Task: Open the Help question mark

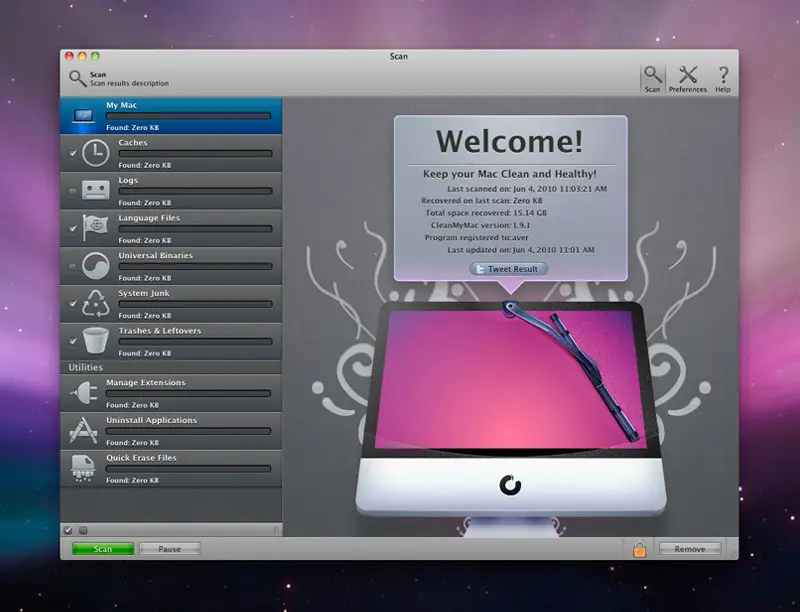Action: [x=723, y=74]
